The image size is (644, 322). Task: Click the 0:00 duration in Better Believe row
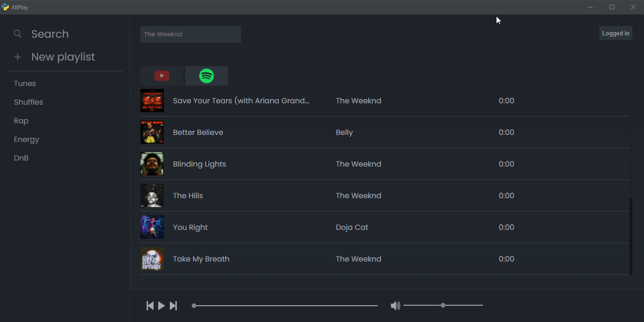506,133
